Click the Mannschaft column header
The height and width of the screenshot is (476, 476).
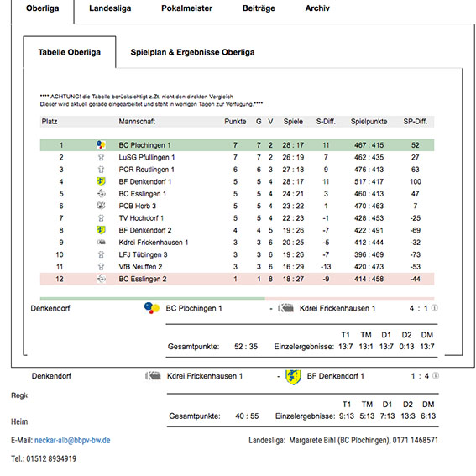137,122
